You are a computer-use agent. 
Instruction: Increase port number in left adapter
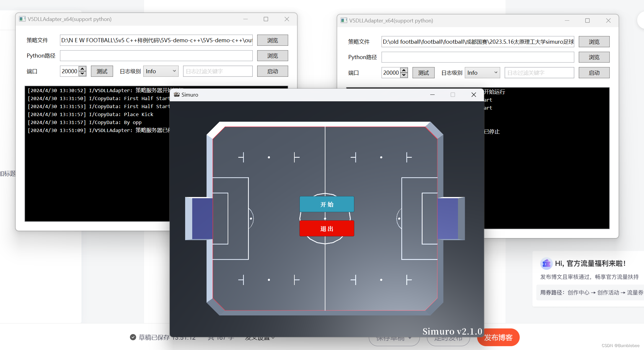pos(83,69)
